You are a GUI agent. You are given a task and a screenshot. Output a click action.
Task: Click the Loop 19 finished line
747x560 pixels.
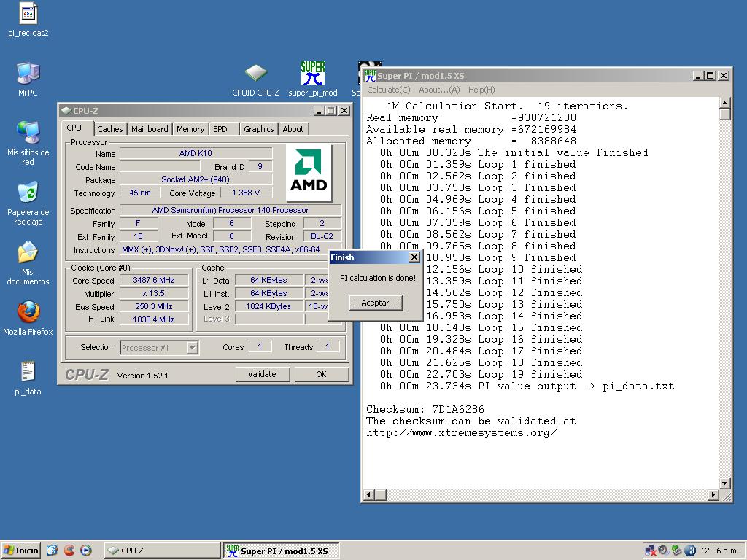coord(481,374)
